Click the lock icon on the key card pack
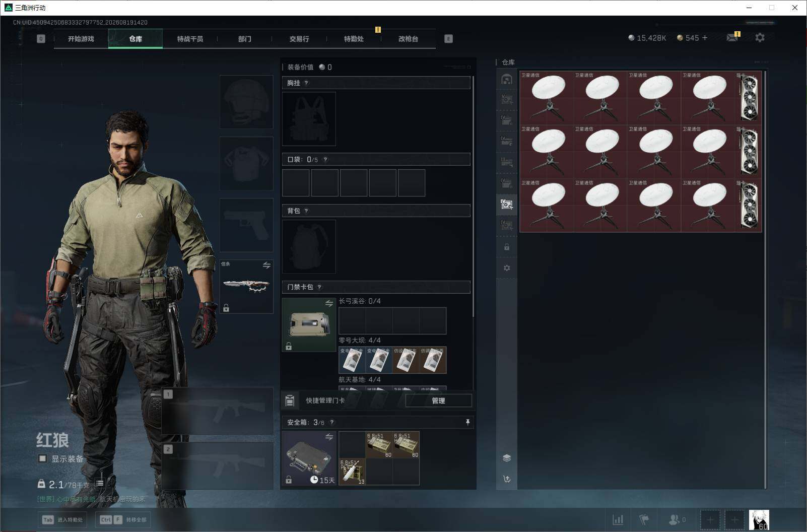This screenshot has width=807, height=532. click(x=289, y=346)
